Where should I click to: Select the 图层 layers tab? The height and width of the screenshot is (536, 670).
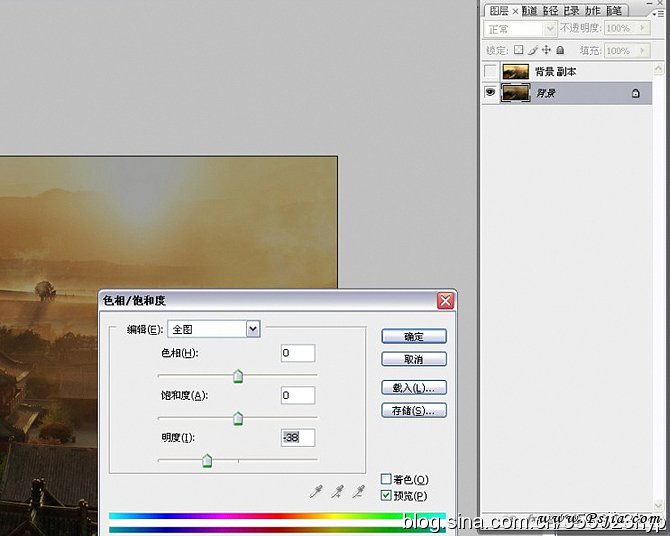pos(499,11)
